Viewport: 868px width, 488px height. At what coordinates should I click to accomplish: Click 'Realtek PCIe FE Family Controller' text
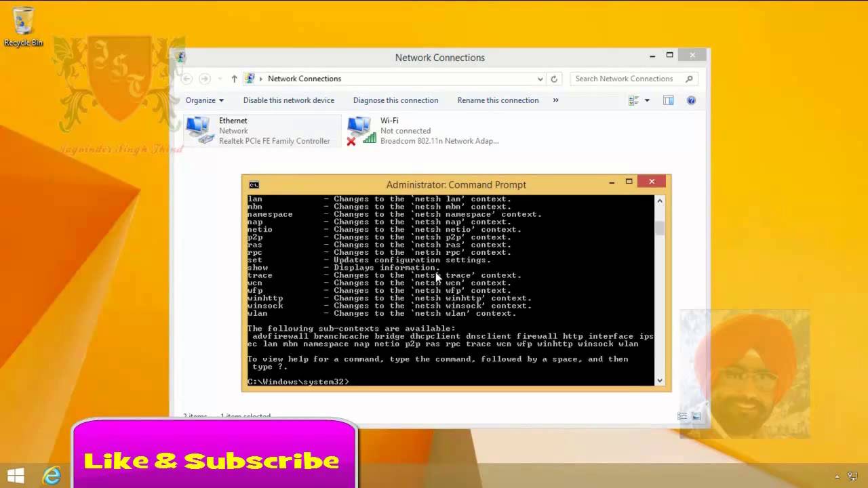pyautogui.click(x=275, y=141)
